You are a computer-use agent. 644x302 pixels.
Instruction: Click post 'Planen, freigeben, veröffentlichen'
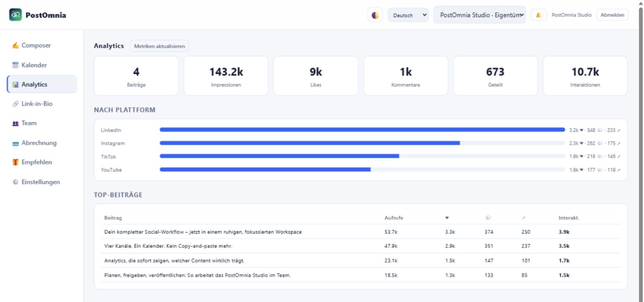pyautogui.click(x=197, y=275)
